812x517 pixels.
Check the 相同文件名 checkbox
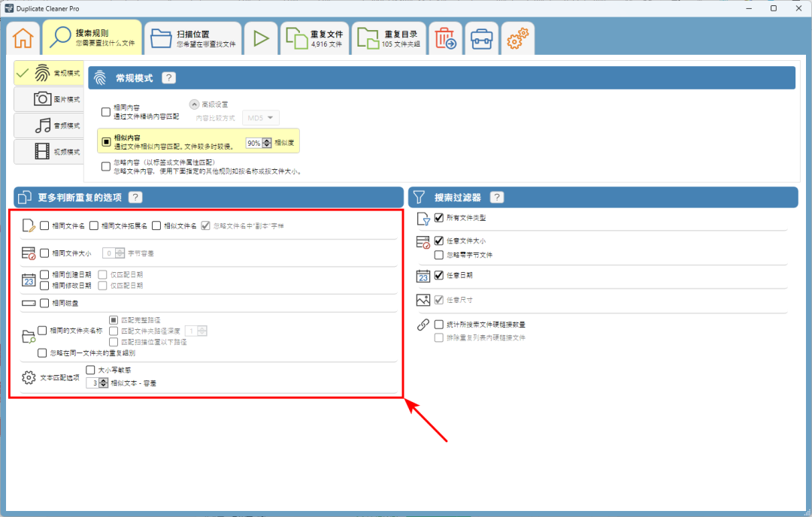tap(44, 225)
